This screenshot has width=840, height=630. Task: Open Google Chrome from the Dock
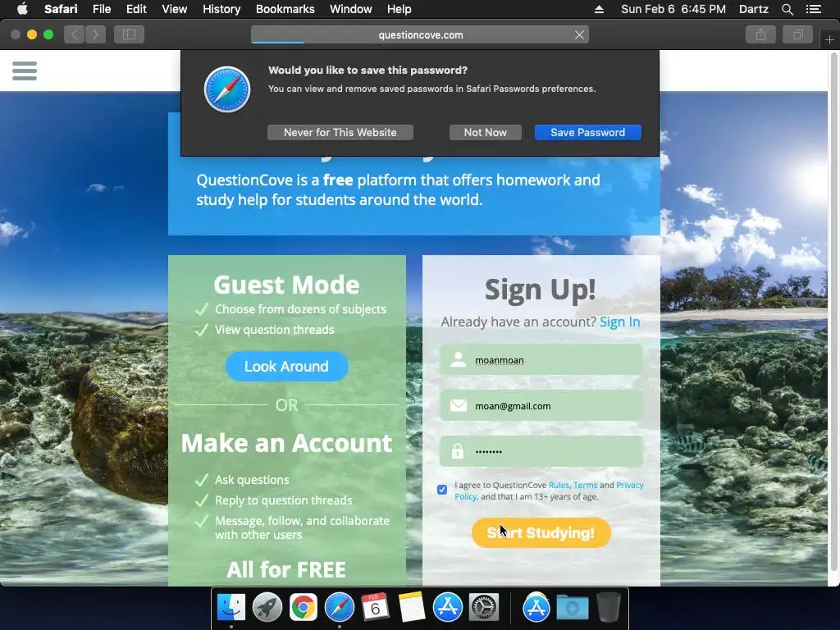[304, 608]
